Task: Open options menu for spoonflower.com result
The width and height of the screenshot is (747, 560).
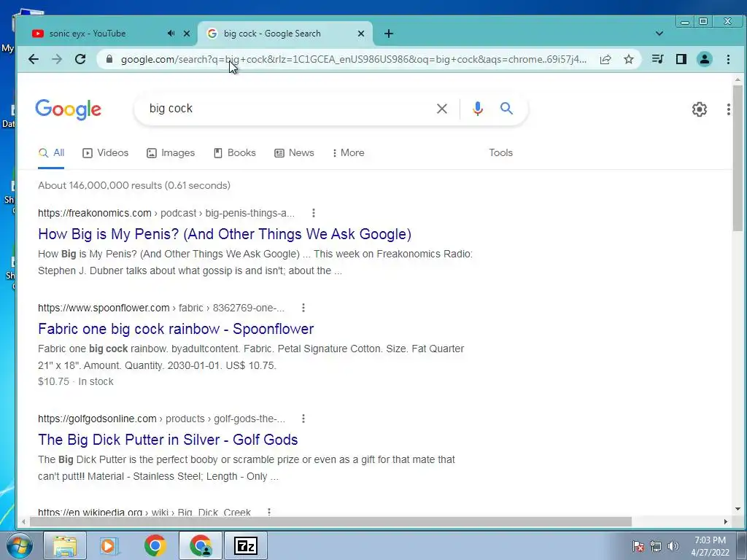Action: pyautogui.click(x=303, y=308)
